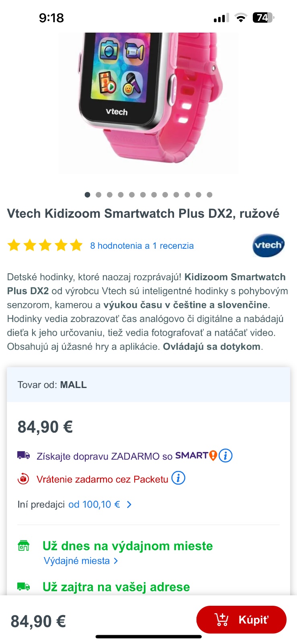This screenshot has height=644, width=297.
Task: Click the five-star rating
Action: click(x=45, y=246)
